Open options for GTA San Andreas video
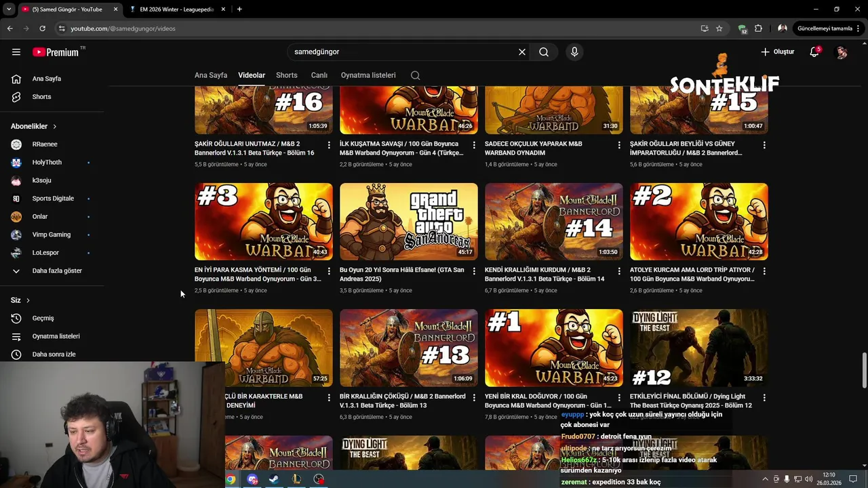868x488 pixels. (474, 271)
